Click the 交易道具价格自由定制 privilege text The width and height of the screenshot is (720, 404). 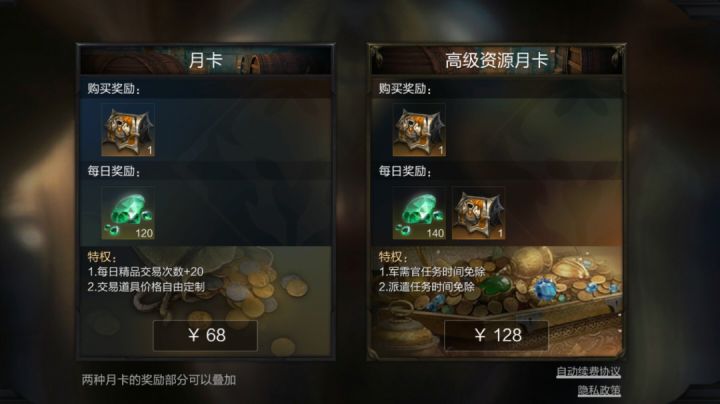[x=146, y=287]
